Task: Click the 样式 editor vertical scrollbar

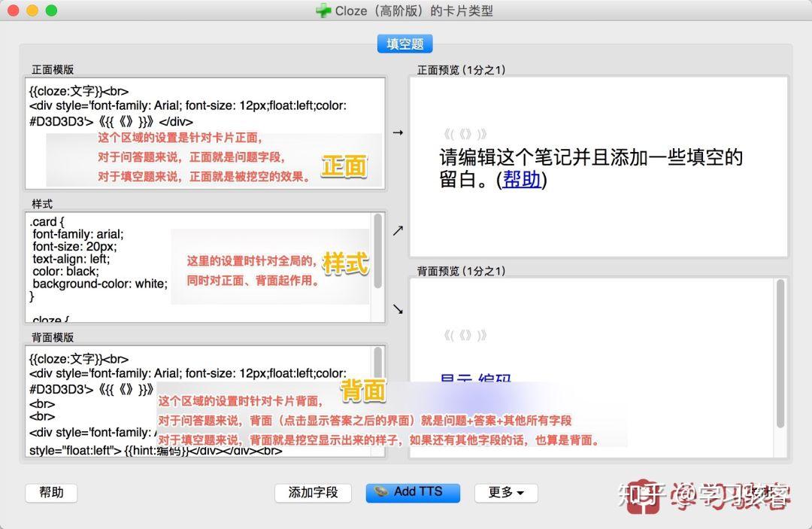Action: coord(378,251)
